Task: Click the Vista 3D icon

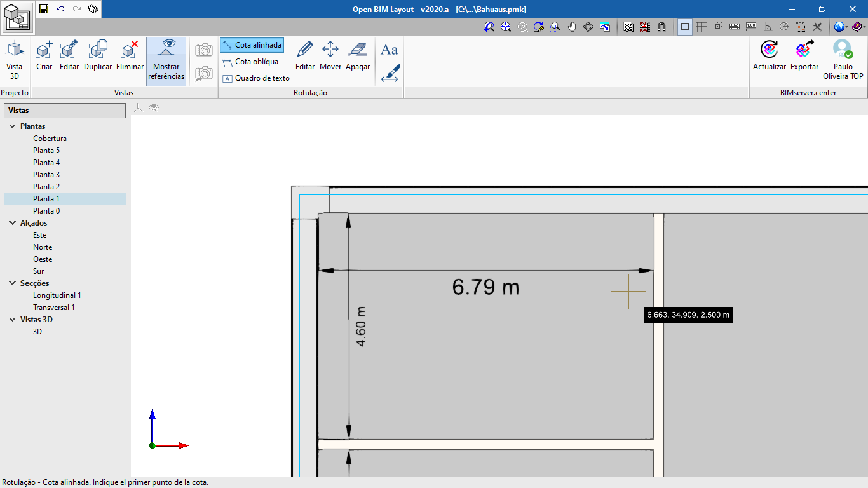Action: click(15, 55)
